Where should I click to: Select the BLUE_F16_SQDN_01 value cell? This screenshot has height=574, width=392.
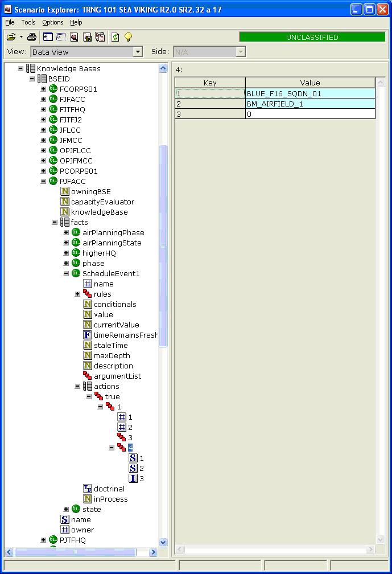pyautogui.click(x=310, y=93)
